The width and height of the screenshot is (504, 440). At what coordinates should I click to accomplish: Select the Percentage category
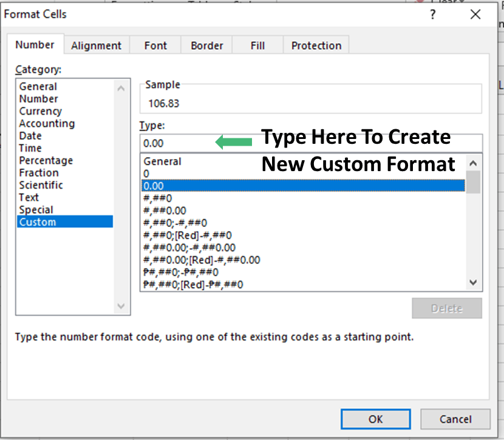click(65, 160)
